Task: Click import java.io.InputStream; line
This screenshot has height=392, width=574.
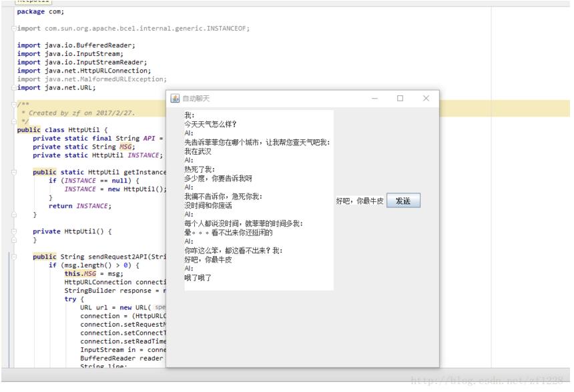Action: 70,54
